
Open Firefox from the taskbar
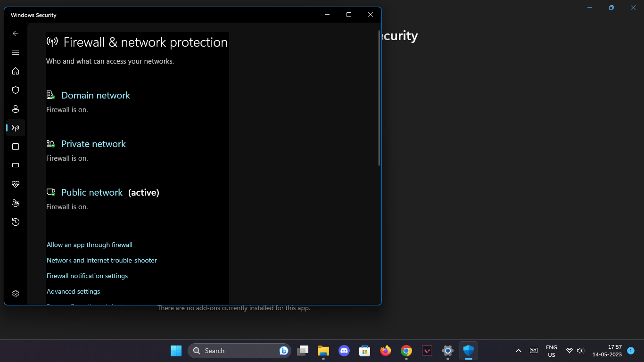pyautogui.click(x=386, y=351)
